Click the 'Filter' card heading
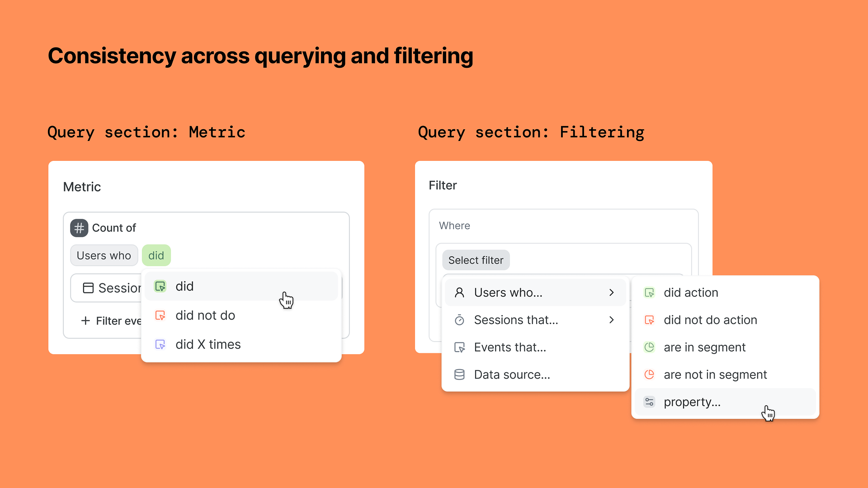Viewport: 868px width, 488px height. coord(443,185)
